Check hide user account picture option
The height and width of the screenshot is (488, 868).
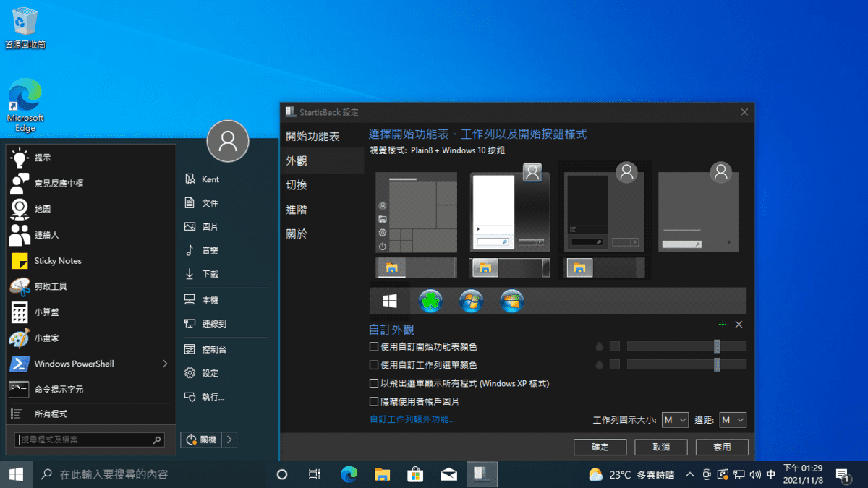374,401
